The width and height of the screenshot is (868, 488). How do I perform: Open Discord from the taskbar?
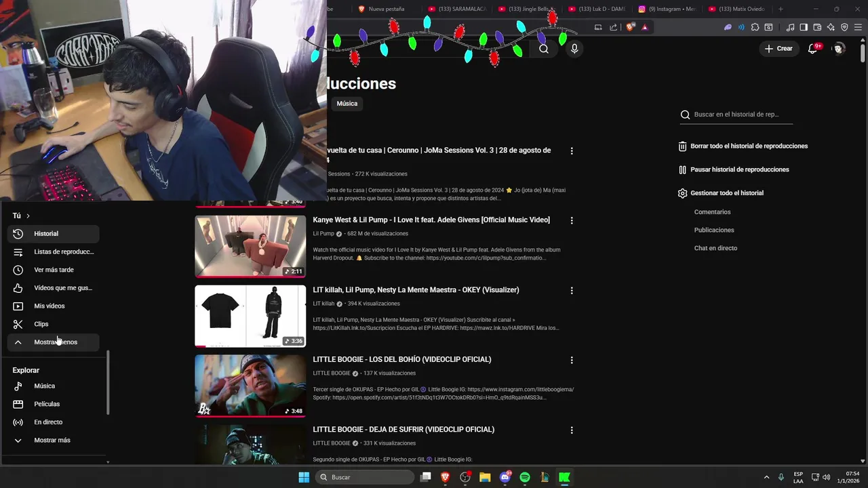pos(505,477)
